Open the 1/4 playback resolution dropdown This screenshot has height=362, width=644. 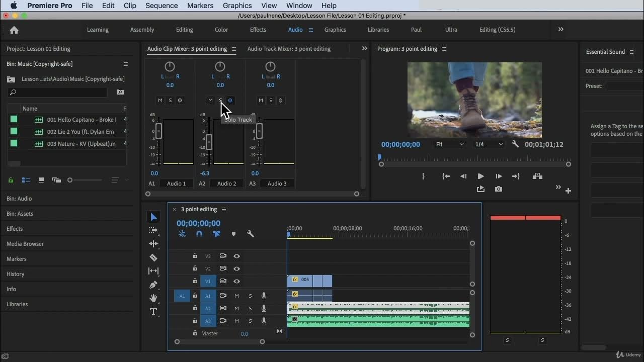[x=489, y=144]
